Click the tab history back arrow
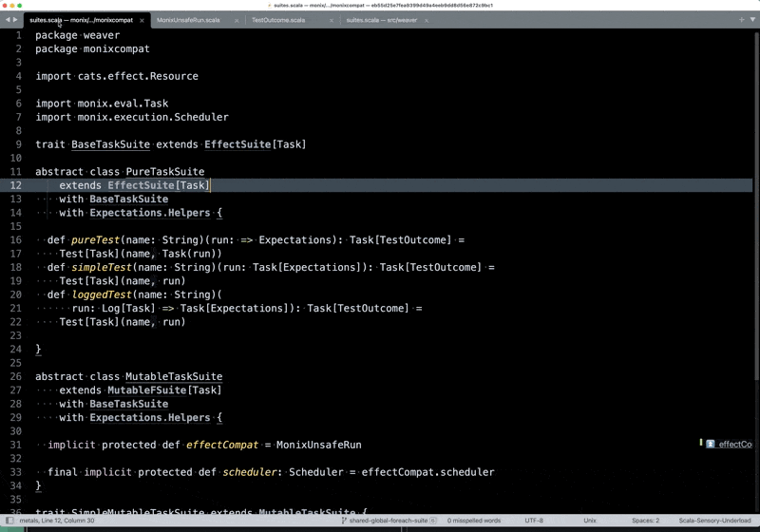The width and height of the screenshot is (760, 532). 9,19
